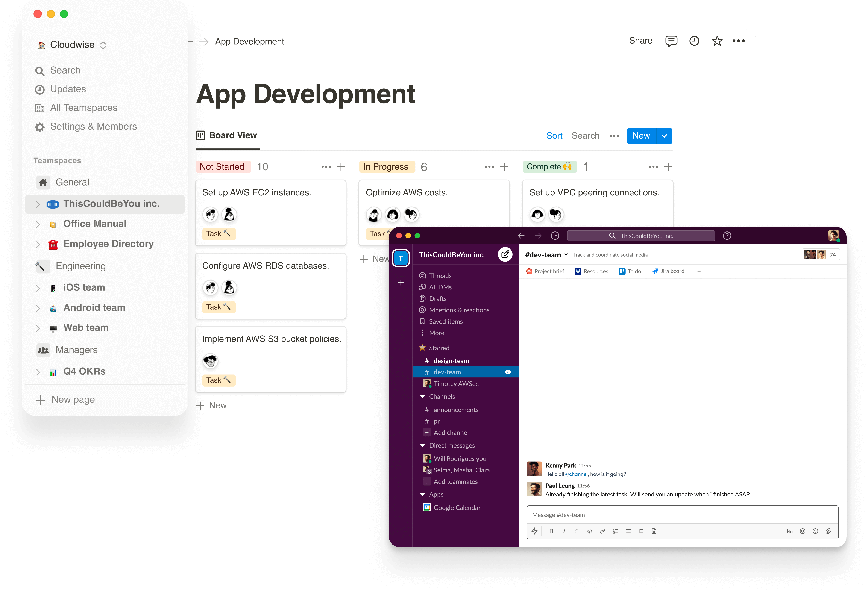Image resolution: width=868 pixels, height=590 pixels.
Task: Open Slack shortcuts lightning bolt
Action: click(534, 531)
